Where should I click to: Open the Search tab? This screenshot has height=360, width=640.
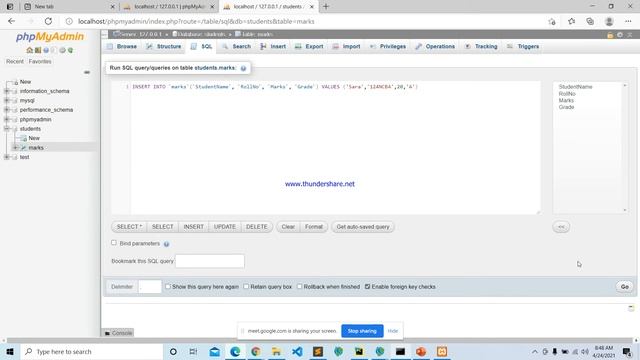[x=237, y=47]
